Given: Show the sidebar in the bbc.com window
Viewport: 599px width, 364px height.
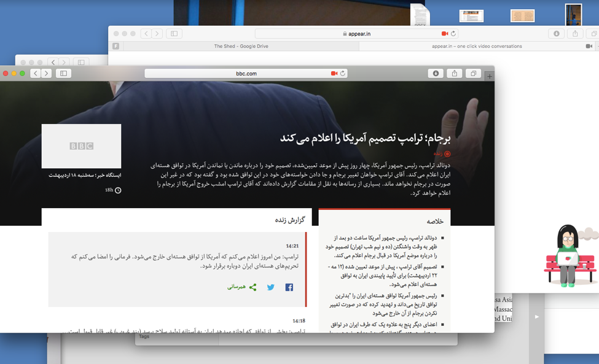Looking at the screenshot, I should tap(63, 73).
